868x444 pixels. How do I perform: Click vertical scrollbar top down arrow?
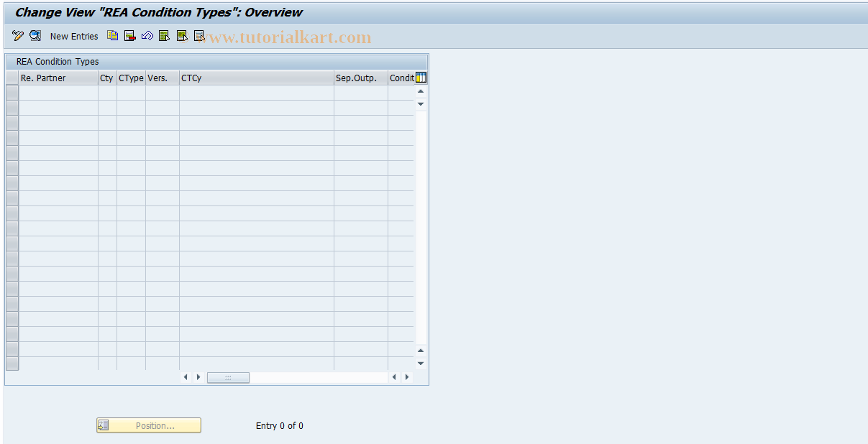pyautogui.click(x=421, y=104)
